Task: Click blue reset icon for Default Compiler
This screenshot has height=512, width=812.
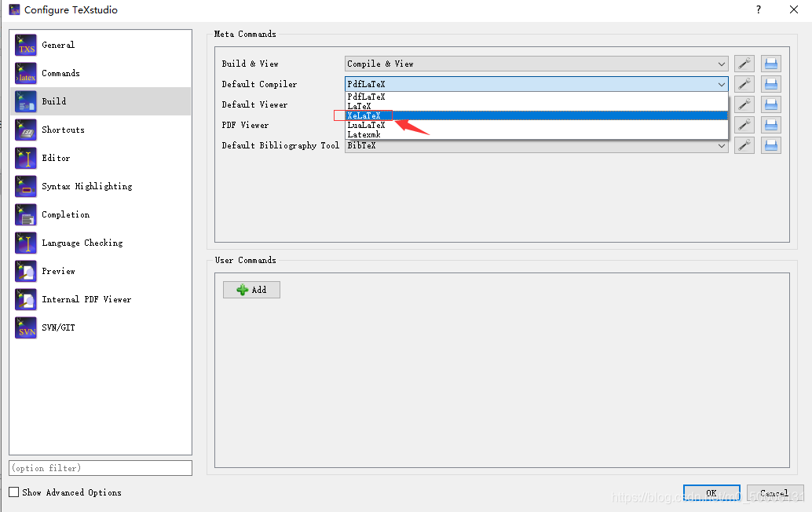Action: (771, 84)
